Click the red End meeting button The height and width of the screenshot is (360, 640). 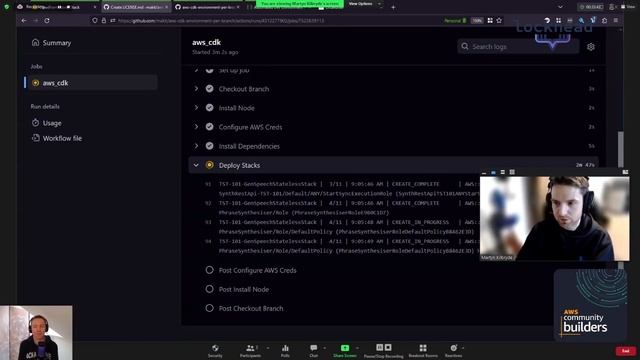click(626, 351)
